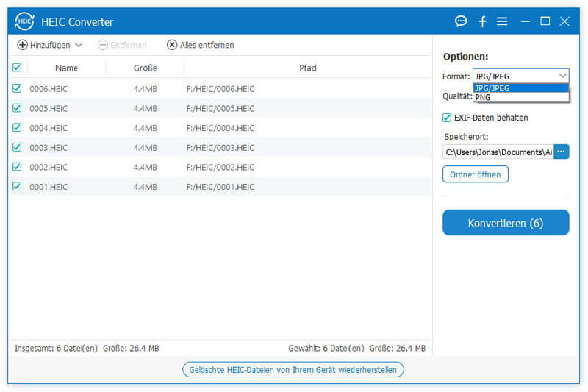
Task: Click the plus icon to add files
Action: (22, 45)
